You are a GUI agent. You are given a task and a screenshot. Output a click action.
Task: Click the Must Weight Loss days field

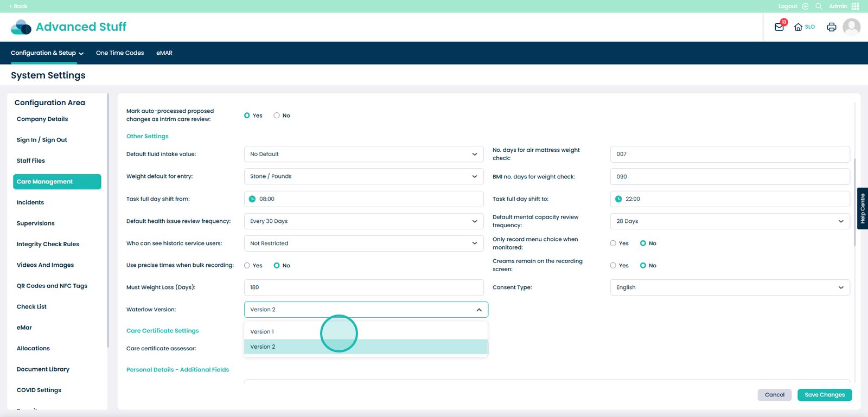click(x=363, y=287)
